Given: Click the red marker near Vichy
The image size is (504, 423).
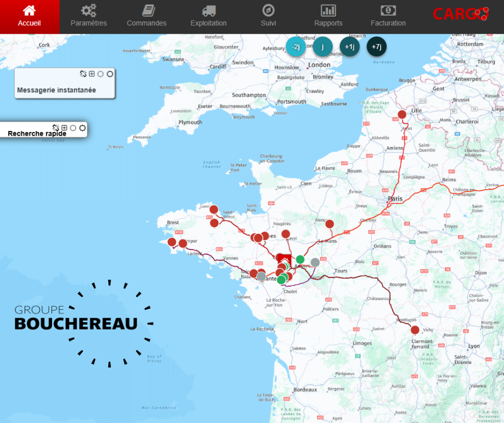Looking at the screenshot, I should [415, 330].
